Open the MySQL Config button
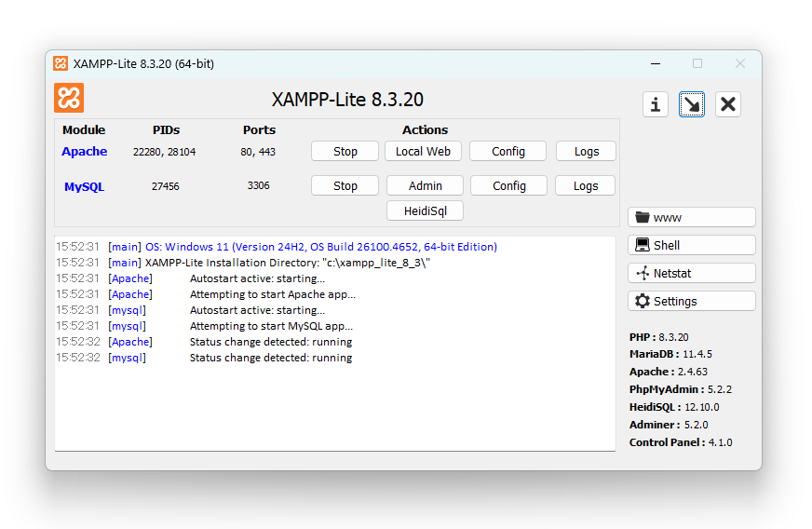 point(509,185)
